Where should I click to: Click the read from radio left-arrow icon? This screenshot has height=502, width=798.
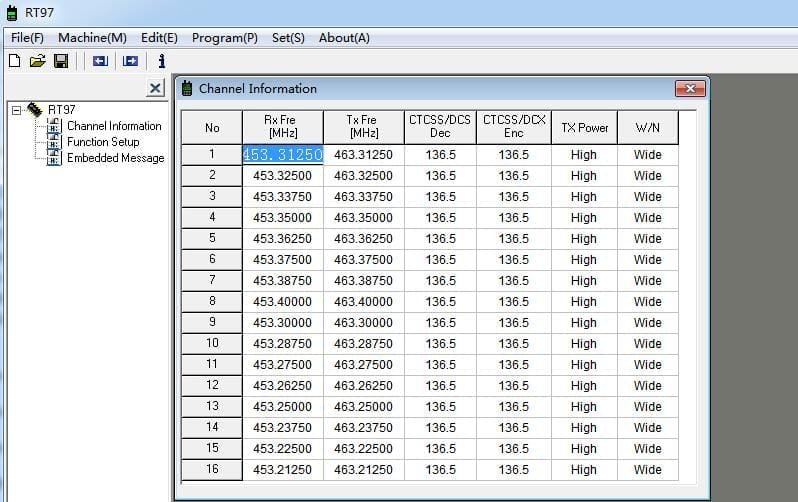tap(99, 62)
